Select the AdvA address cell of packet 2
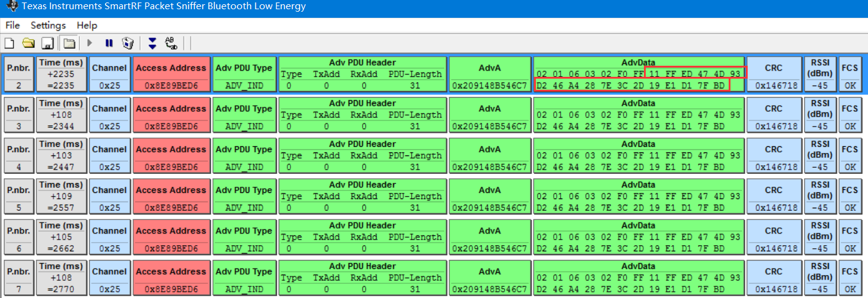 click(490, 74)
